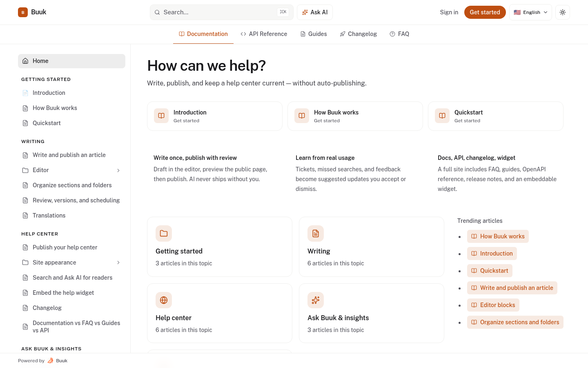This screenshot has width=588, height=368.
Task: Open Organize sections and folders in sidebar
Action: [71, 185]
